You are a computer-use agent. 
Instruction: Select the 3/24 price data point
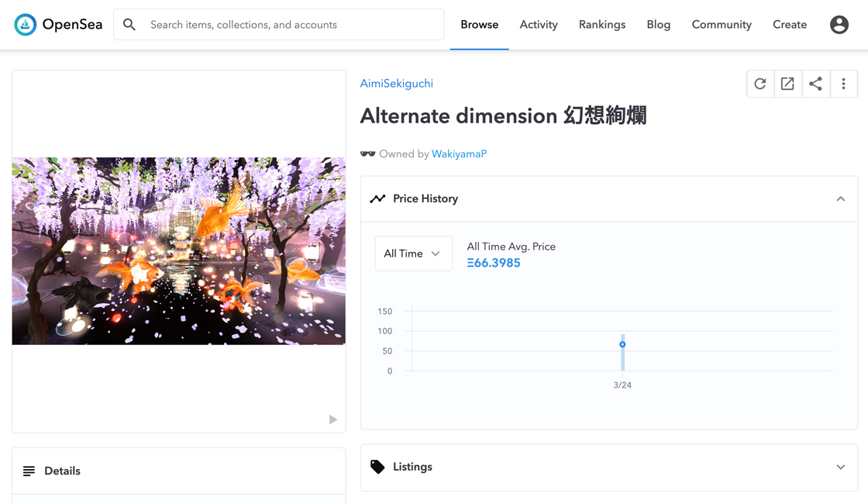(623, 344)
